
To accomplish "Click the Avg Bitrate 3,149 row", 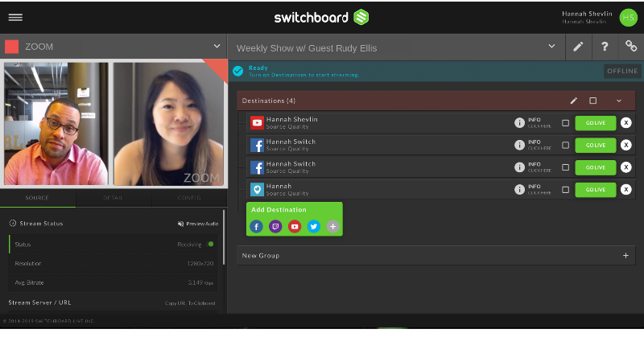I will (114, 282).
